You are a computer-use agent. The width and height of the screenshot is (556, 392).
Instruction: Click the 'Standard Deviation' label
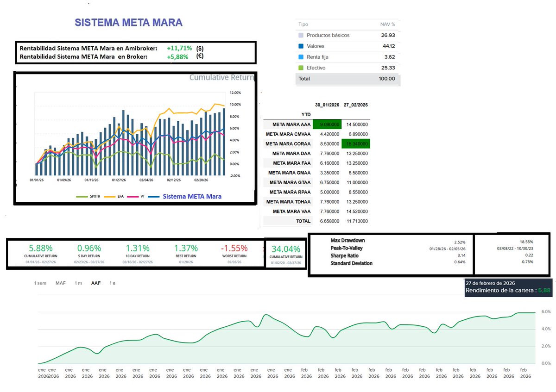tap(352, 263)
